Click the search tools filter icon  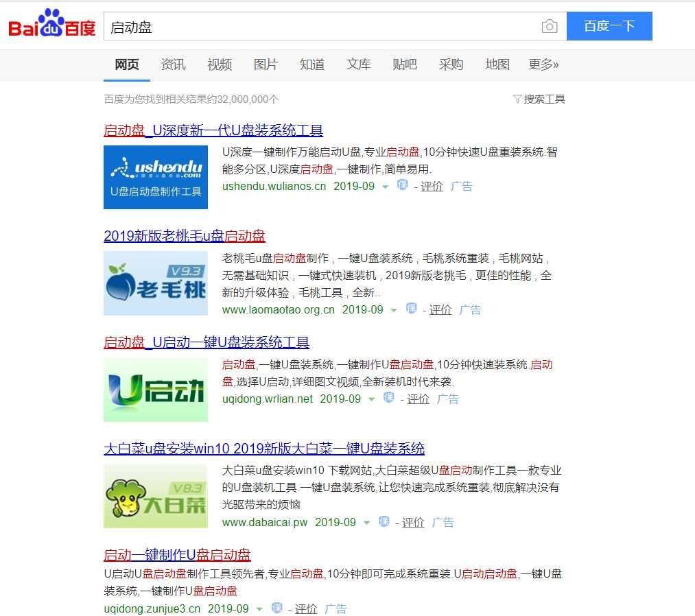(x=517, y=99)
